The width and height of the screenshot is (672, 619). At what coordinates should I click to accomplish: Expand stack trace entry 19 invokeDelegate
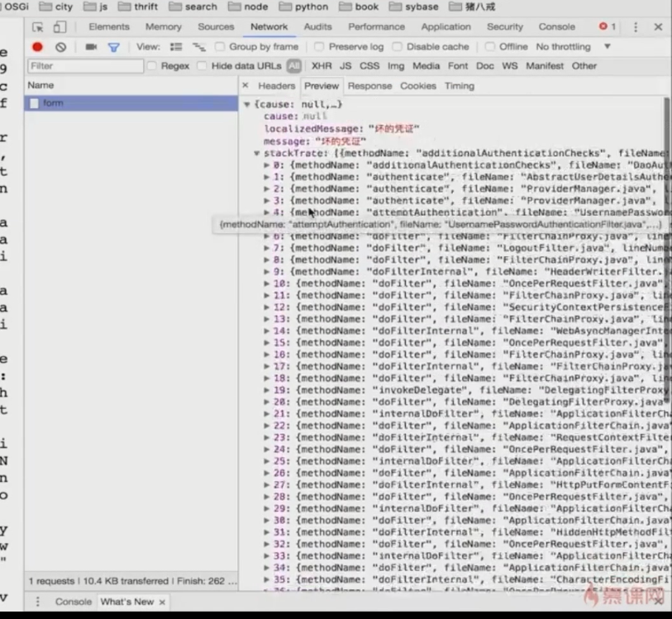click(267, 390)
